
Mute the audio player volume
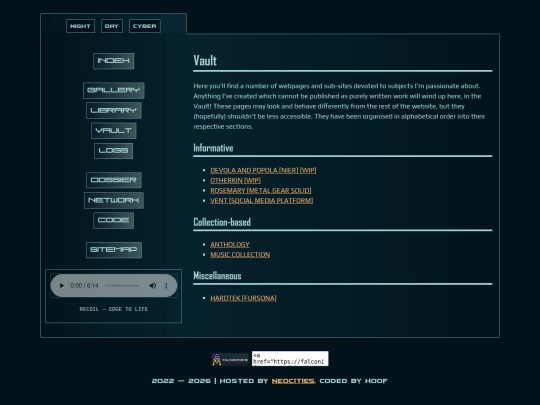point(153,285)
